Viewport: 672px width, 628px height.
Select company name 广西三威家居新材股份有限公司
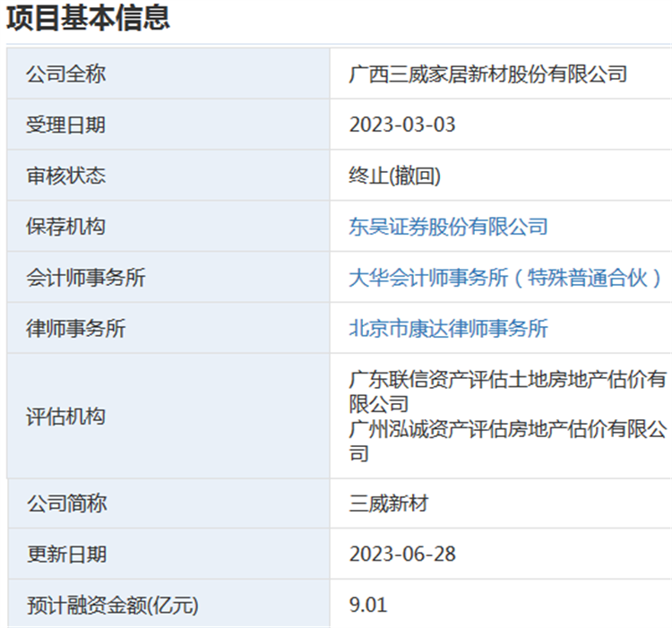coord(488,73)
